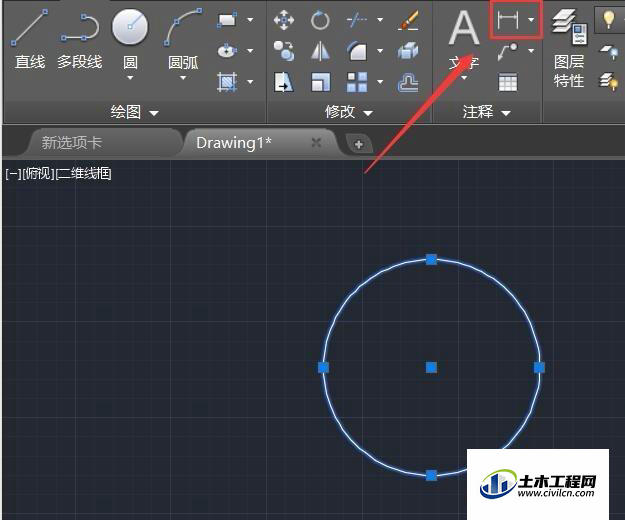Open the 俯视 view control menu
Screen dimensions: 625x520
38,174
